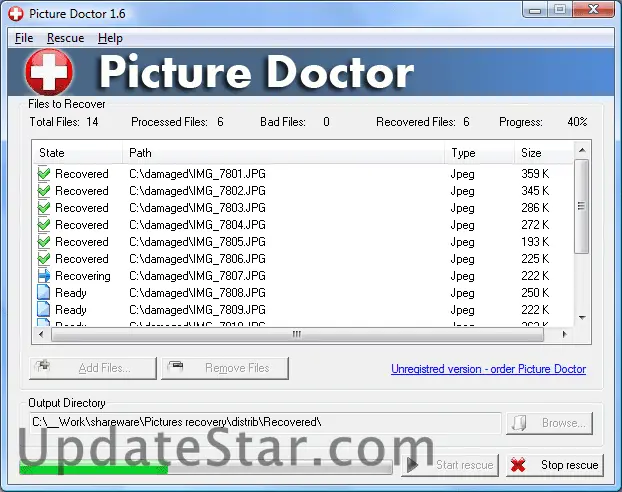The height and width of the screenshot is (492, 622).
Task: Sort by the State column header
Action: pos(77,153)
